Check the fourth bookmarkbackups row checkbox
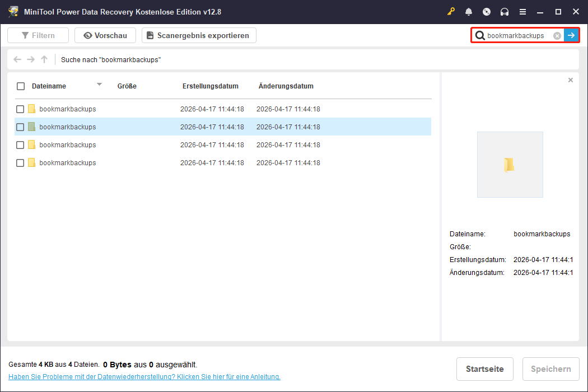Image resolution: width=588 pixels, height=392 pixels. 20,163
